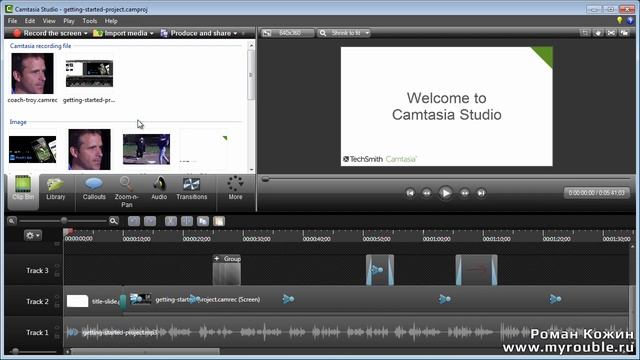Viewport: 640px width, 360px height.
Task: Step forward in preview
Action: coord(464,193)
